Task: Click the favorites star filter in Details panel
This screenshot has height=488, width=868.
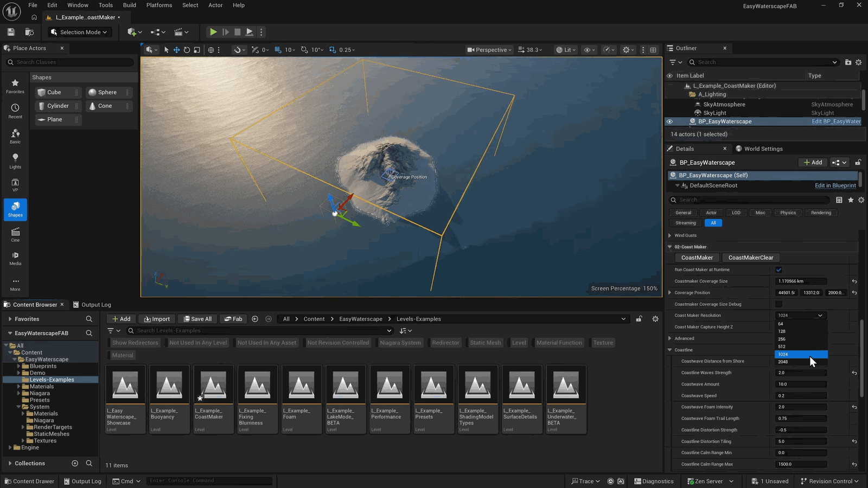Action: [851, 200]
